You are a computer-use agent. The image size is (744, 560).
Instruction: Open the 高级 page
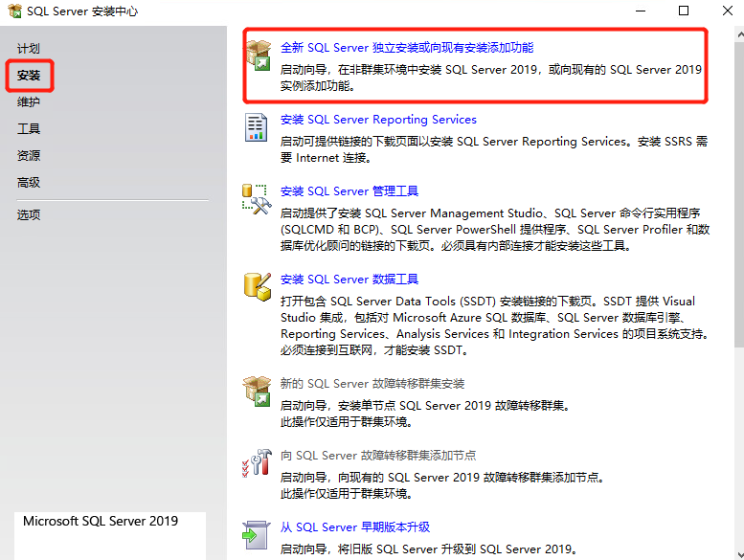click(x=29, y=183)
